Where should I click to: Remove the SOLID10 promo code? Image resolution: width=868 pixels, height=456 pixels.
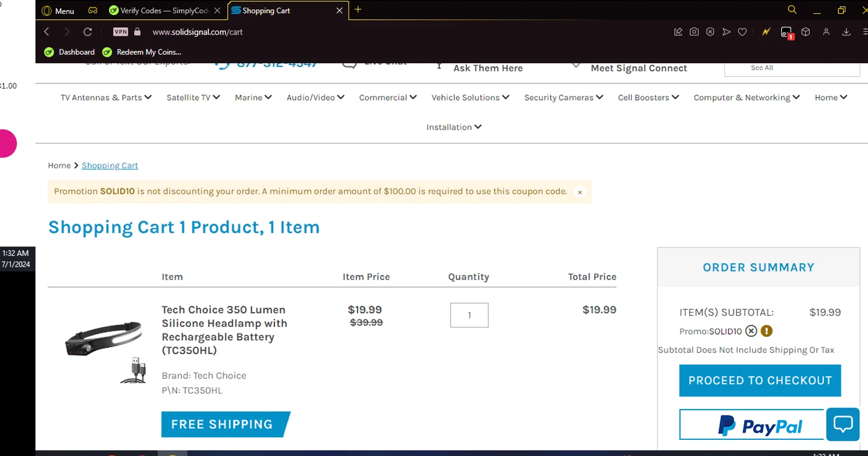click(x=751, y=331)
